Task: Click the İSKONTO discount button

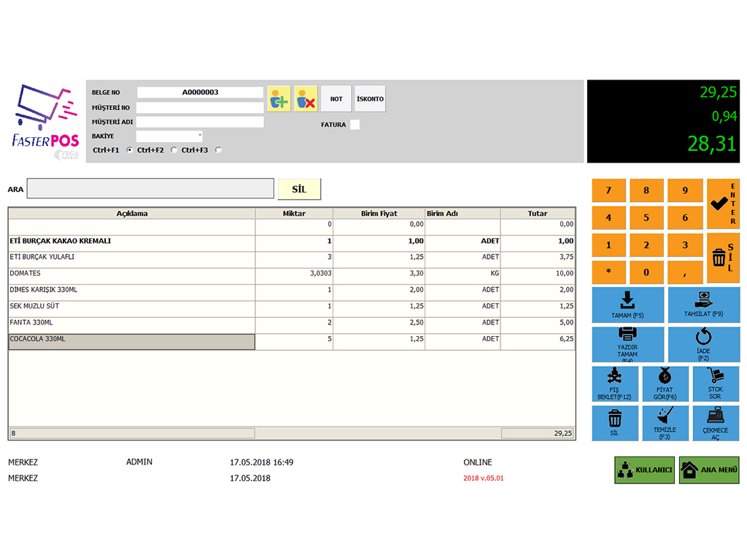Action: (x=370, y=98)
